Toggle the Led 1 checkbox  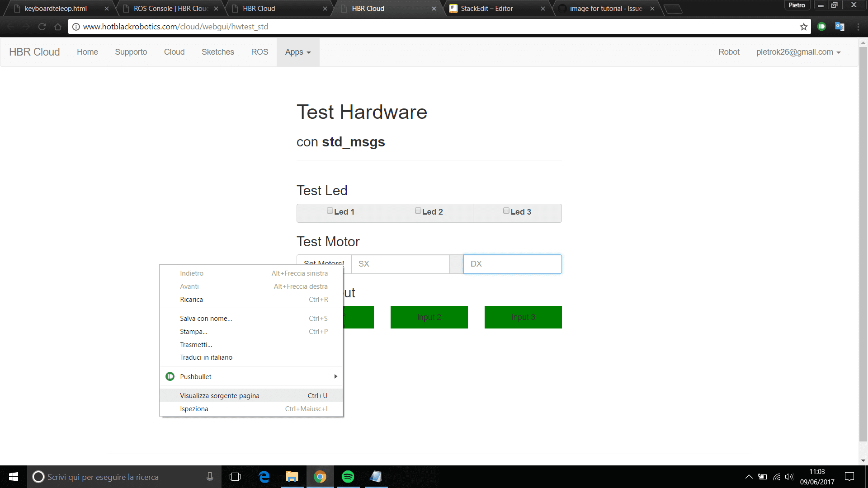pyautogui.click(x=330, y=211)
